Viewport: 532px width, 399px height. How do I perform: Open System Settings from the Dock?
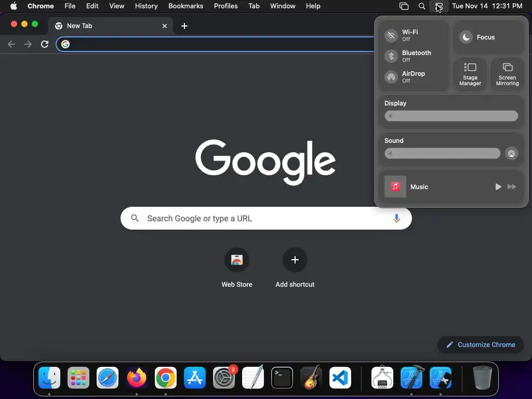(224, 378)
